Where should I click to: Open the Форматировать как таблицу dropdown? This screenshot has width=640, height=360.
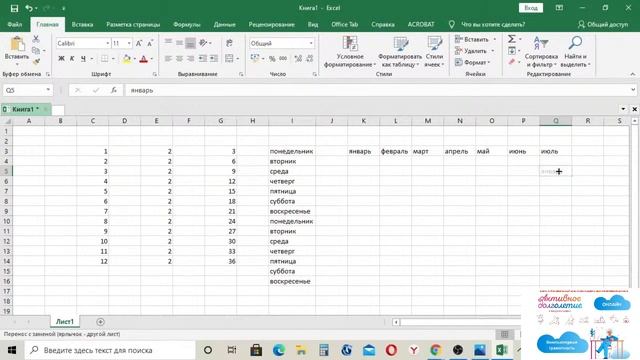pyautogui.click(x=400, y=52)
